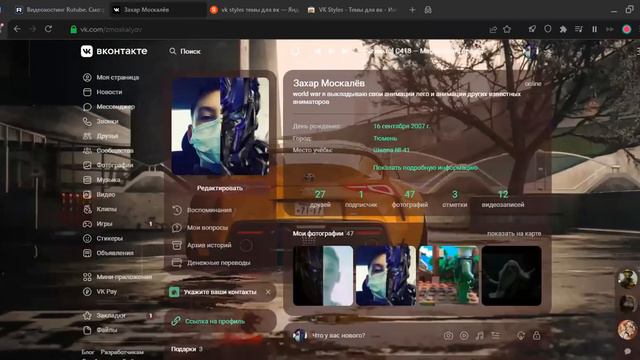Click the Мини-приложения grid icon
Screen dimensions: 640x360
pyautogui.click(x=87, y=277)
